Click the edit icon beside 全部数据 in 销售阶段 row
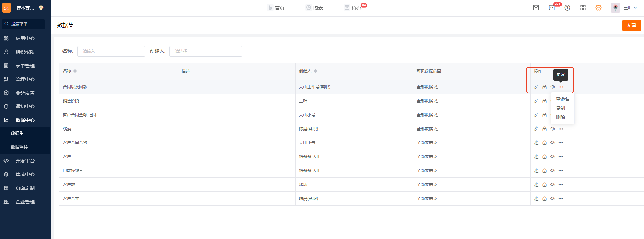This screenshot has width=644, height=239. [x=436, y=101]
